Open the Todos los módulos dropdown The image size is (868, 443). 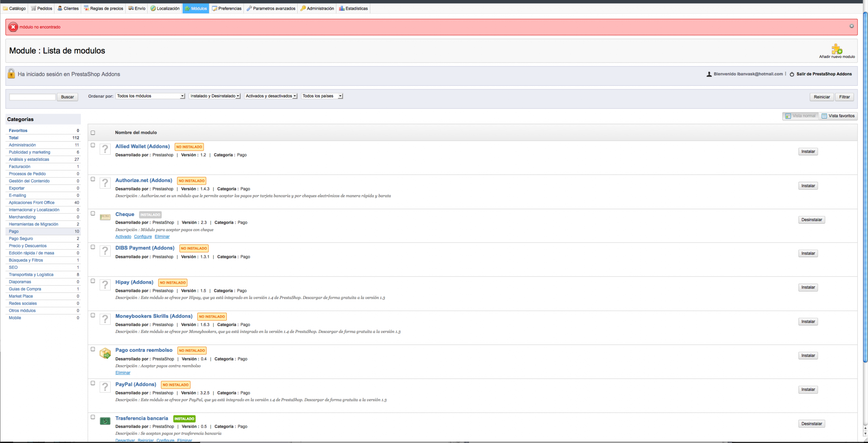click(x=150, y=96)
